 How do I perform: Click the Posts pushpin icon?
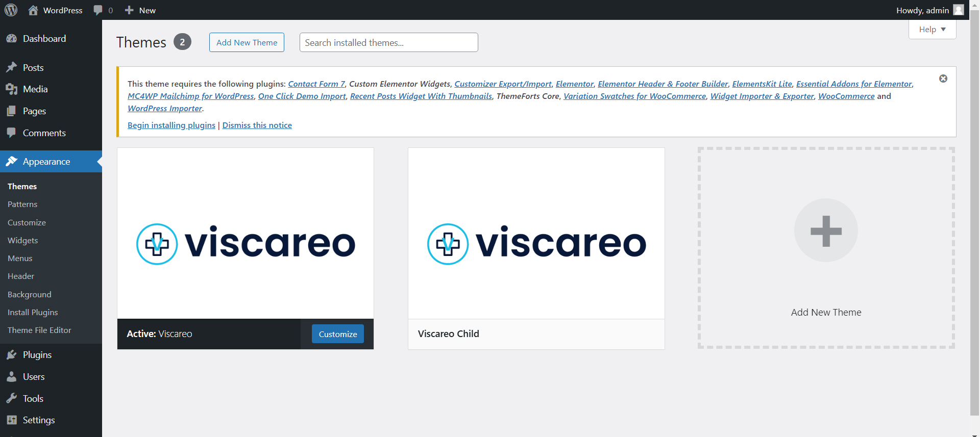point(11,67)
